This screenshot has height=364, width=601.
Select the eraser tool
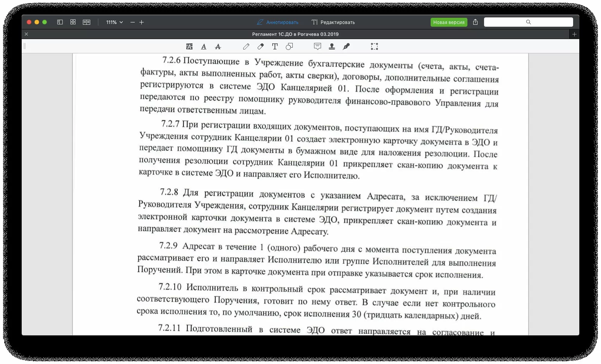[x=261, y=46]
